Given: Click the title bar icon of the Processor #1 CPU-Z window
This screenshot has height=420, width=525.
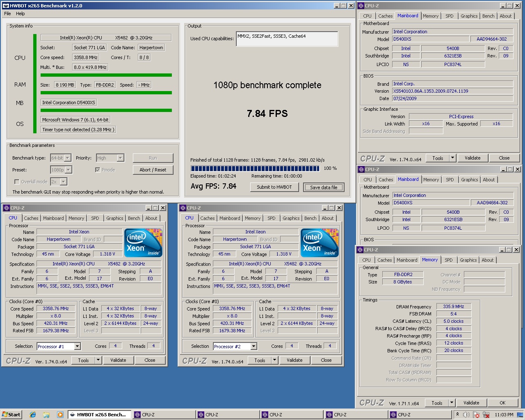Looking at the screenshot, I should [6, 208].
